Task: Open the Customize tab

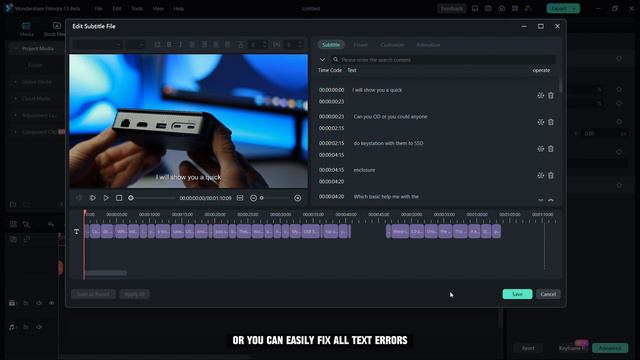Action: (392, 44)
